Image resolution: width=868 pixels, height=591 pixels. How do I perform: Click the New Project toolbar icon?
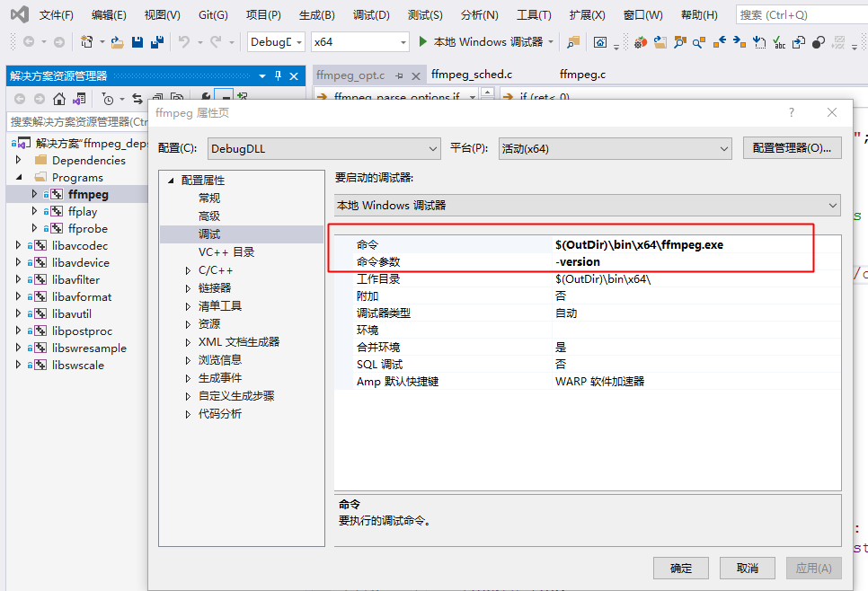(87, 42)
